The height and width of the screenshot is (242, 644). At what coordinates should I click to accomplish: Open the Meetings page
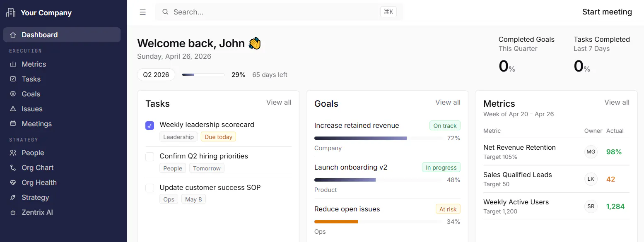click(62, 124)
